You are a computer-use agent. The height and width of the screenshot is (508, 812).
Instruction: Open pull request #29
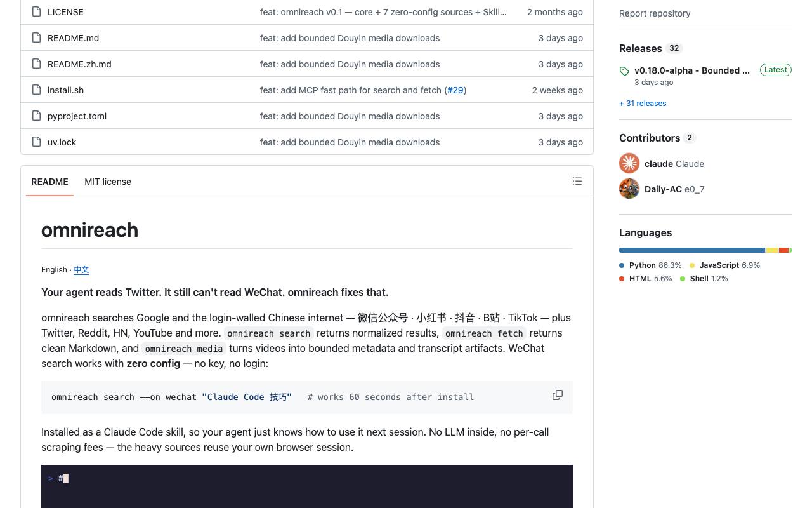click(455, 90)
